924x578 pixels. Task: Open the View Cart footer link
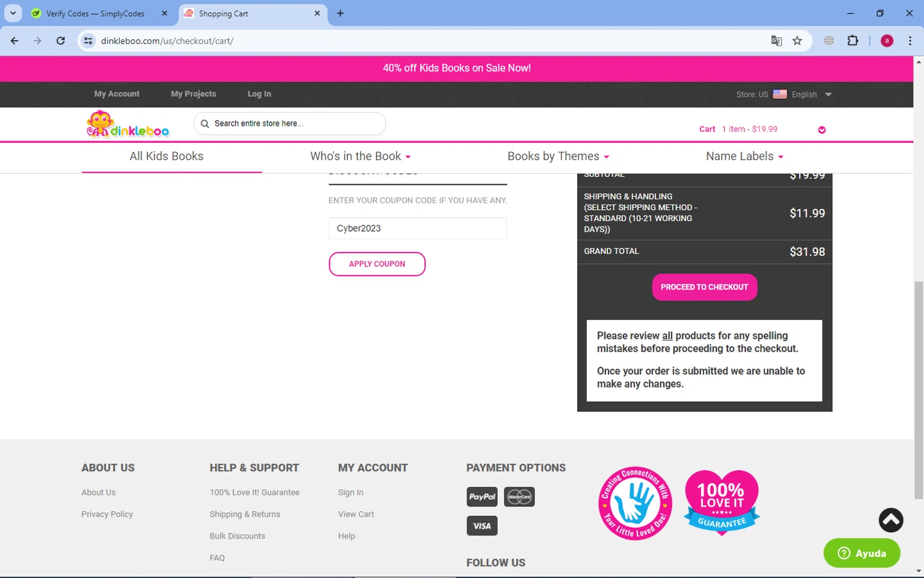[x=356, y=514]
